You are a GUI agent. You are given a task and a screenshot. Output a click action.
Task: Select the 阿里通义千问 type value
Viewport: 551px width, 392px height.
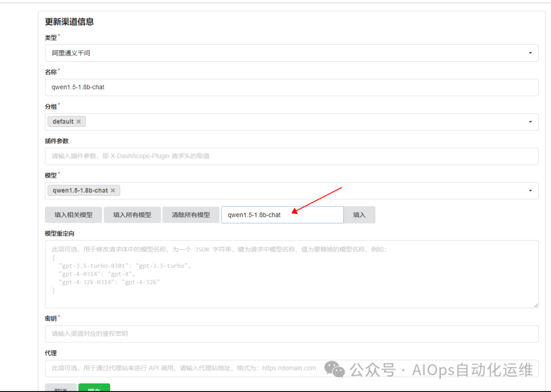tap(71, 53)
